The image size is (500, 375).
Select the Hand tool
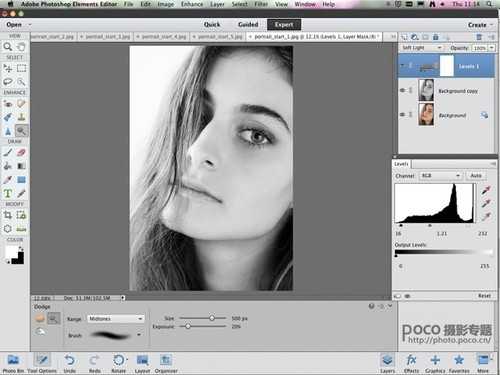(21, 47)
